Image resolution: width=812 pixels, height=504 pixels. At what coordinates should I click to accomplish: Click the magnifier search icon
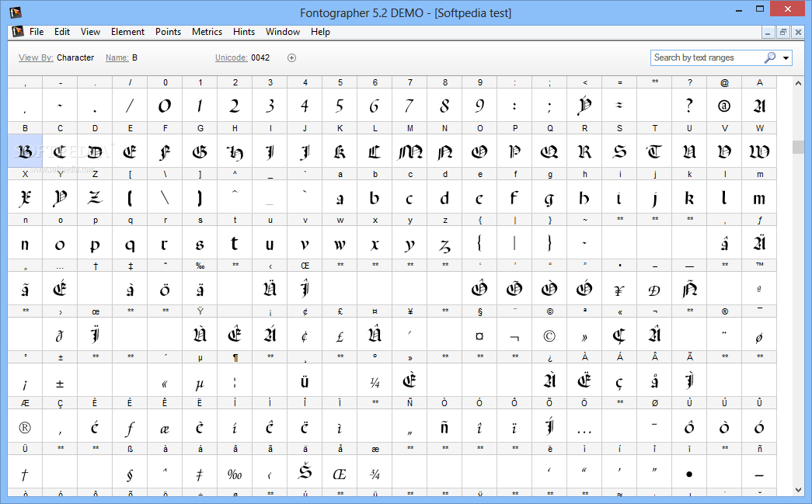pos(770,57)
